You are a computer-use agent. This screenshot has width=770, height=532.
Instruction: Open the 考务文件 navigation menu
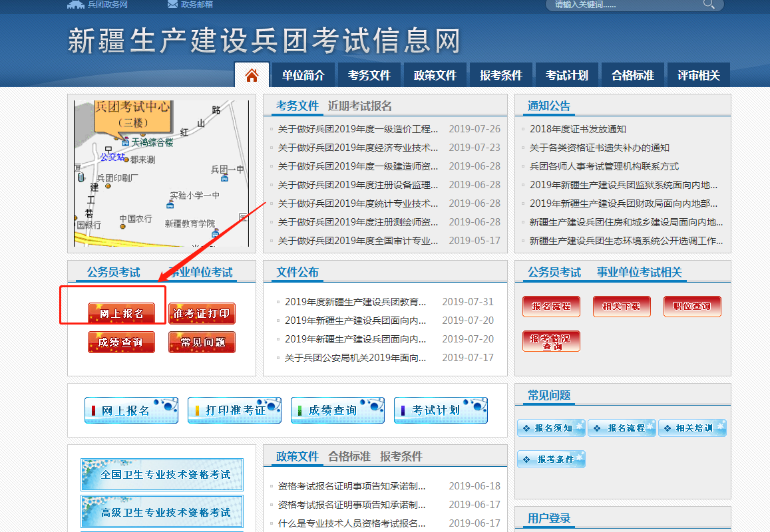click(369, 75)
